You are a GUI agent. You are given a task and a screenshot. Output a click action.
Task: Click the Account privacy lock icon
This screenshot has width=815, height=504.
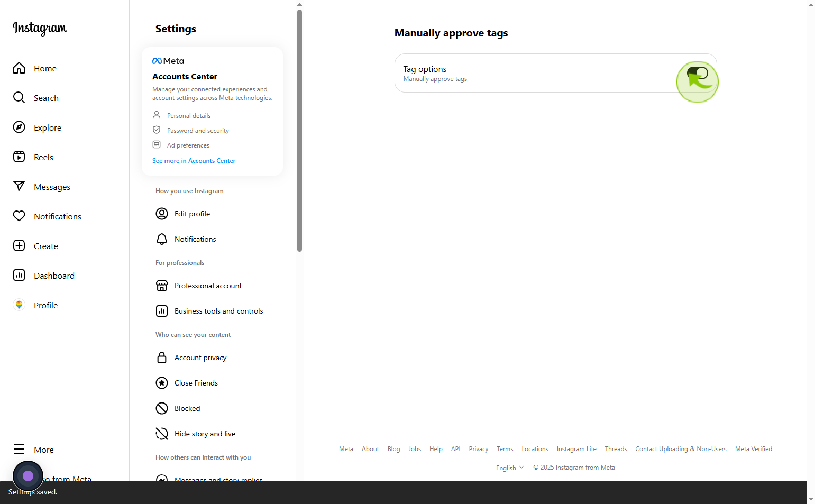pyautogui.click(x=162, y=358)
